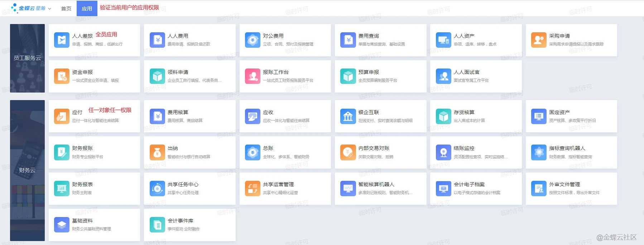Open the 共享任务中心 icon
This screenshot has height=245, width=644.
coord(157,189)
